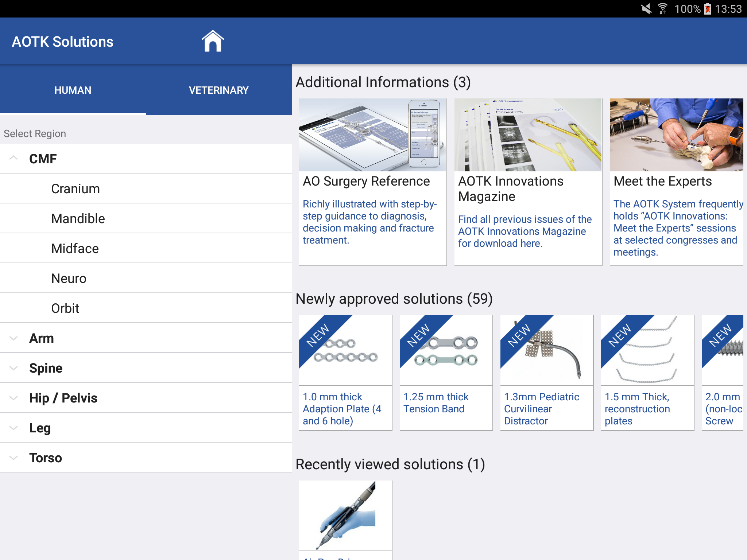747x560 pixels.
Task: Expand the Arm region chevron
Action: [x=13, y=338]
